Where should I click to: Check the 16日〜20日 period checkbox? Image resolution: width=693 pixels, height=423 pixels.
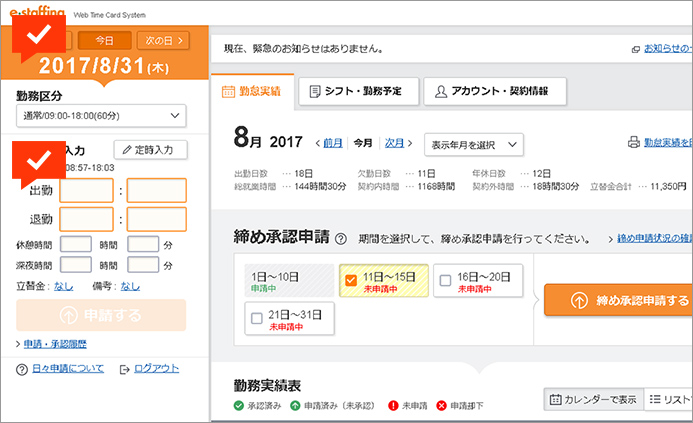tap(445, 281)
